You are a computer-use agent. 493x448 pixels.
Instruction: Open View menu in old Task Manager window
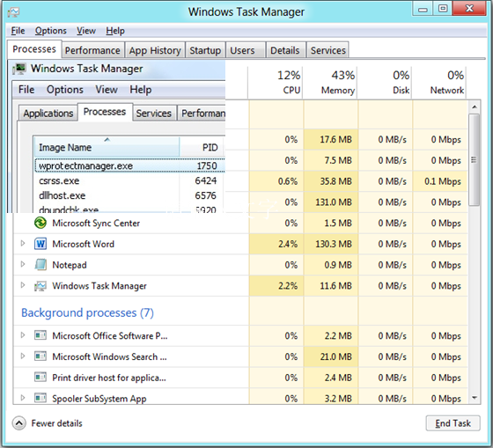tap(107, 90)
